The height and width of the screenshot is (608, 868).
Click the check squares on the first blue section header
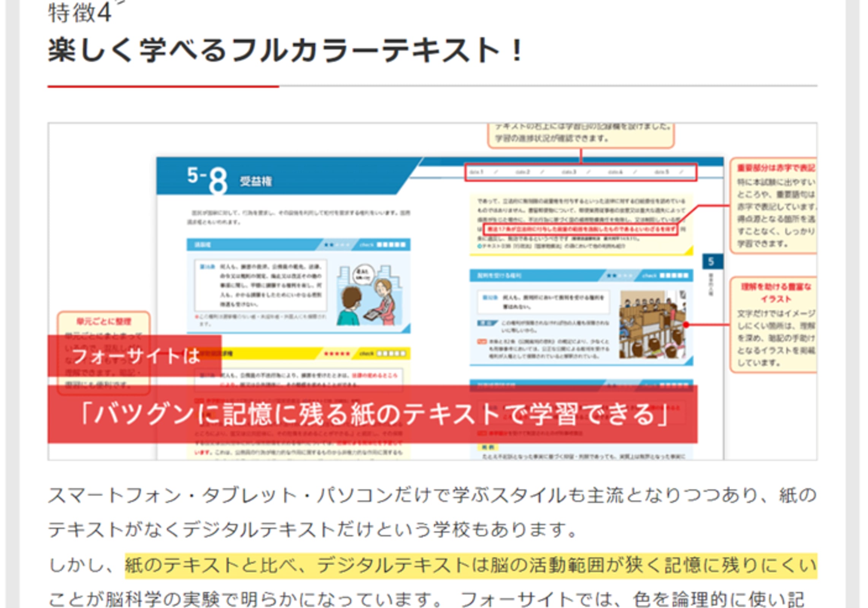tap(391, 245)
